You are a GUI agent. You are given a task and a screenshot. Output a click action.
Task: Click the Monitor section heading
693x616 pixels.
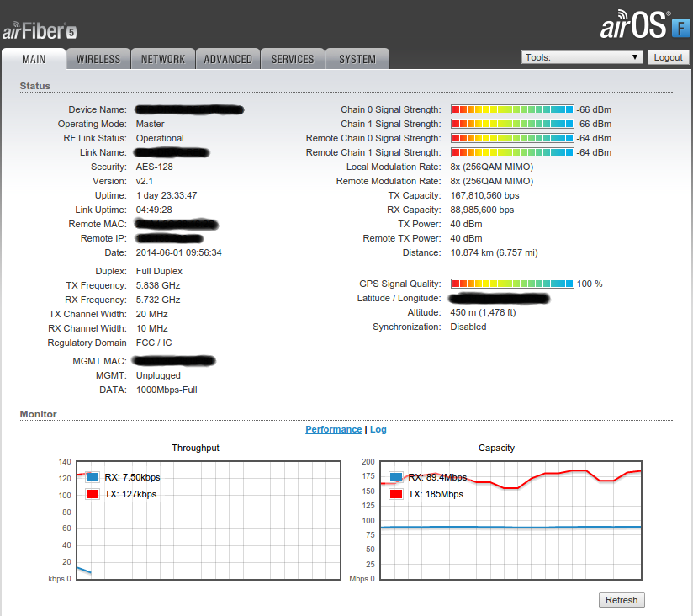[38, 414]
